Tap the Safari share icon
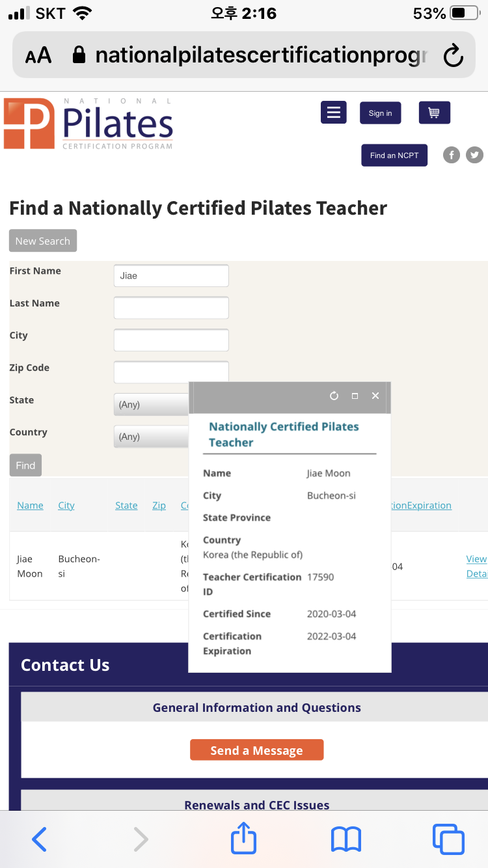The height and width of the screenshot is (868, 488). 244,838
